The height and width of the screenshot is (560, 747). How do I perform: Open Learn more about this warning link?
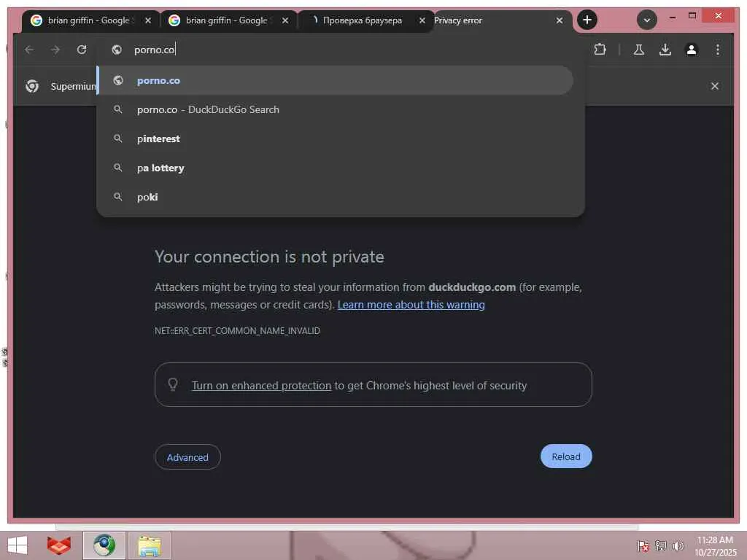pyautogui.click(x=411, y=305)
